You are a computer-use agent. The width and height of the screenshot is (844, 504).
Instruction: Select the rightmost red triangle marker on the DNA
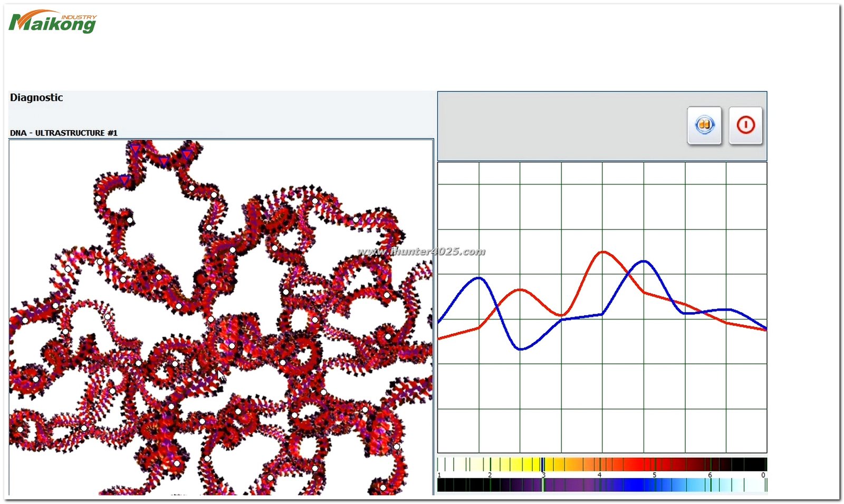coord(187,154)
